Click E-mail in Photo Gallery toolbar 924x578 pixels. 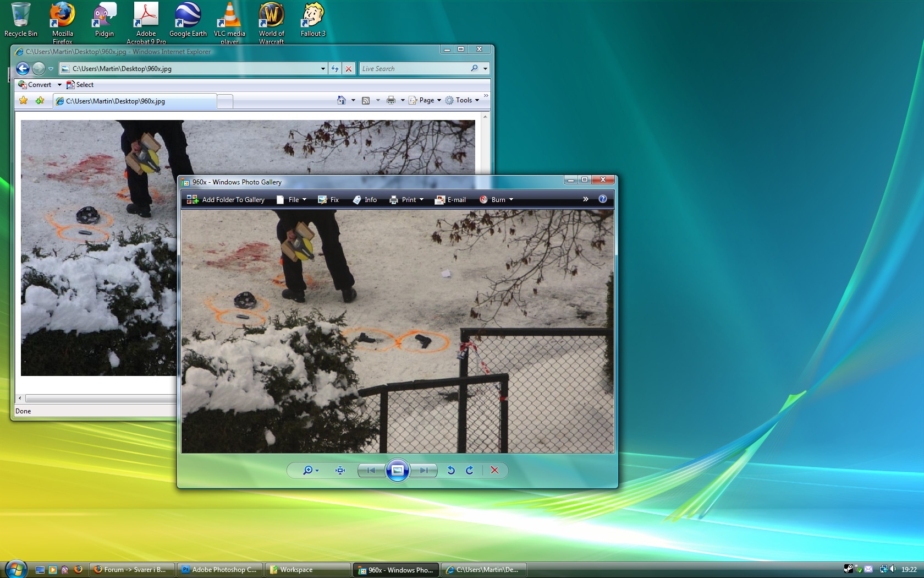pos(450,199)
